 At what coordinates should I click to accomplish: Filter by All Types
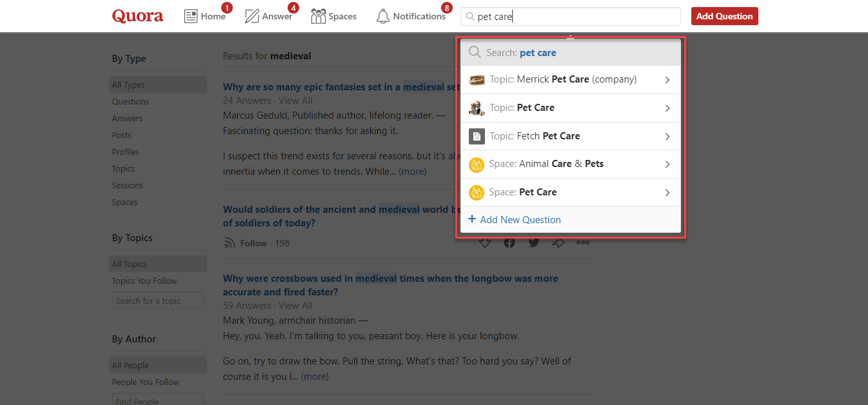tap(158, 84)
